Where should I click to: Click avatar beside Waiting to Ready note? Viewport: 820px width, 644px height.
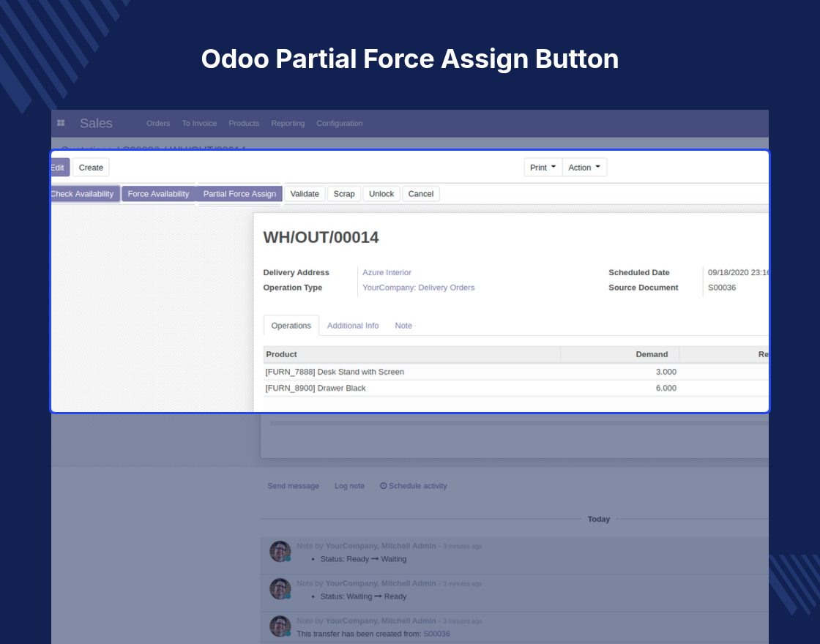click(x=280, y=589)
